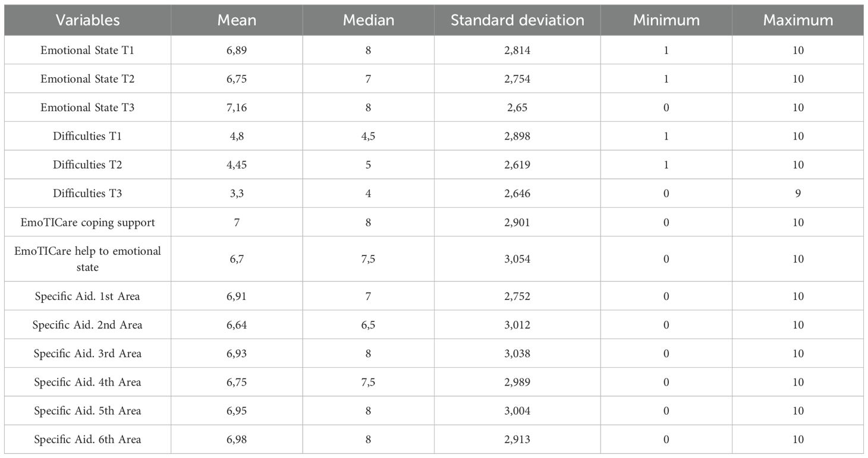868x458 pixels.
Task: Select the mean value 7,16
Action: [237, 108]
